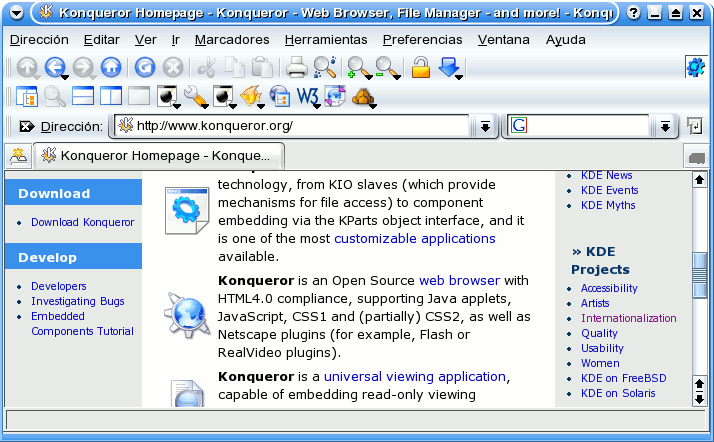Click the Home toolbar icon
The height and width of the screenshot is (442, 714).
(111, 68)
